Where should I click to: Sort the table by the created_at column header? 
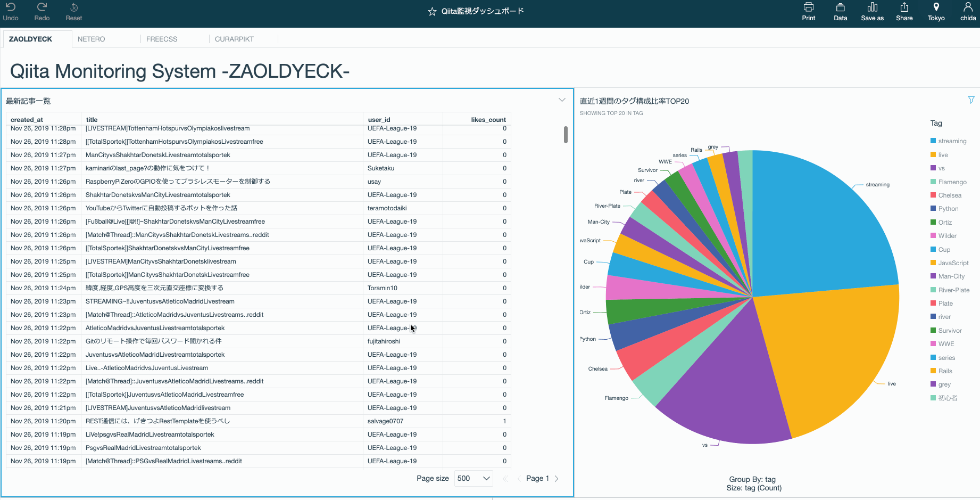tap(27, 119)
